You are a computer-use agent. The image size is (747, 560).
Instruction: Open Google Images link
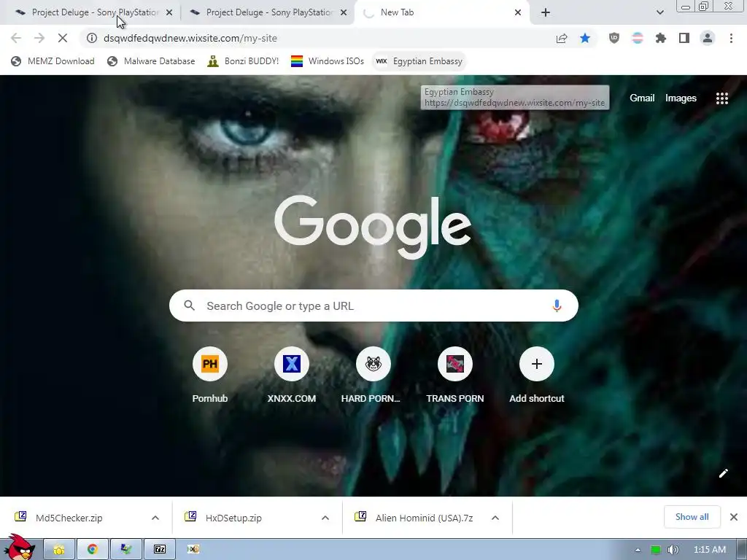(x=681, y=98)
